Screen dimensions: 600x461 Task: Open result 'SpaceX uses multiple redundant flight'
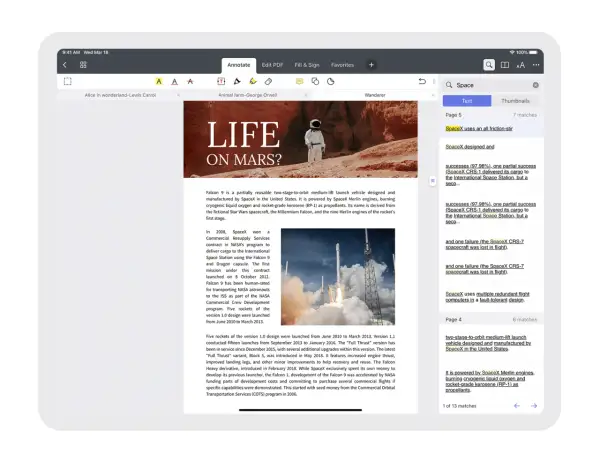pyautogui.click(x=488, y=297)
